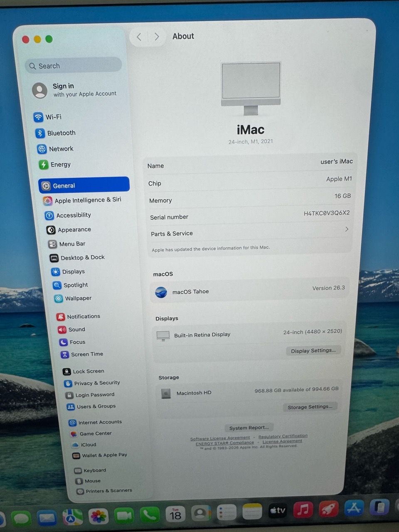
Task: Open Wi-Fi settings in sidebar
Action: tap(48, 117)
